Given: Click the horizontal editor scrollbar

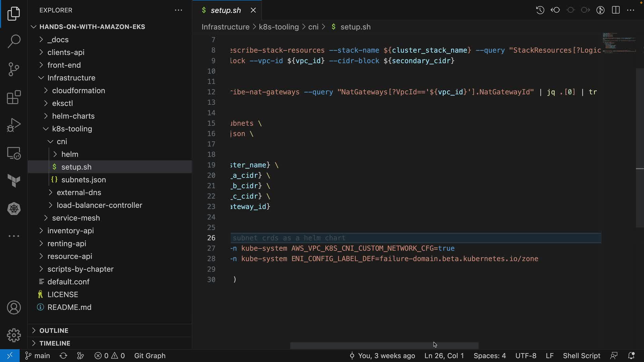Looking at the screenshot, I should click(384, 345).
